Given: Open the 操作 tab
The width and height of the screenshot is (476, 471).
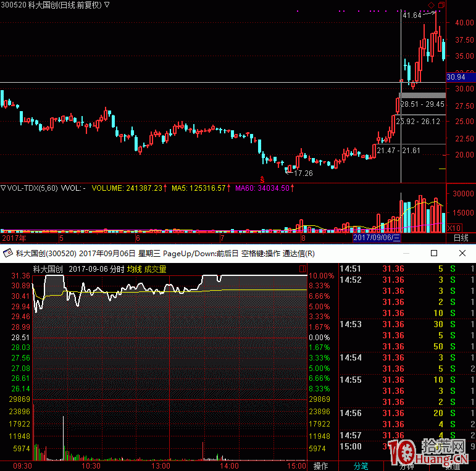Looking at the screenshot, I should [x=321, y=466].
